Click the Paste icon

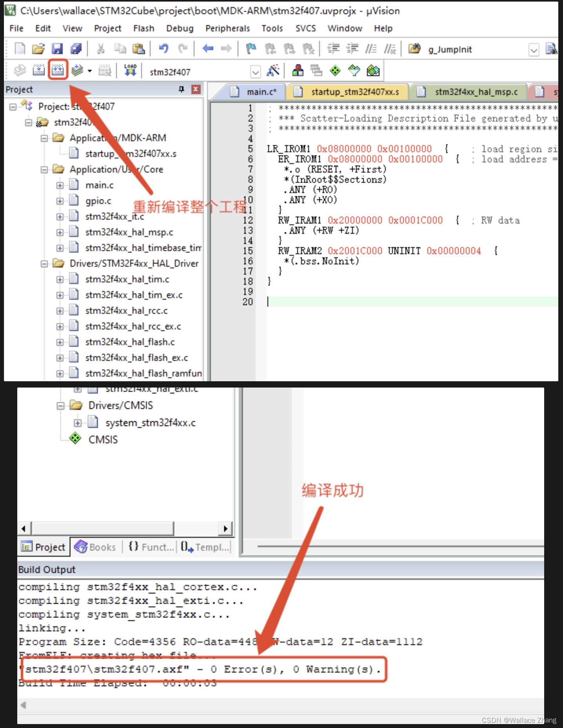pos(138,49)
